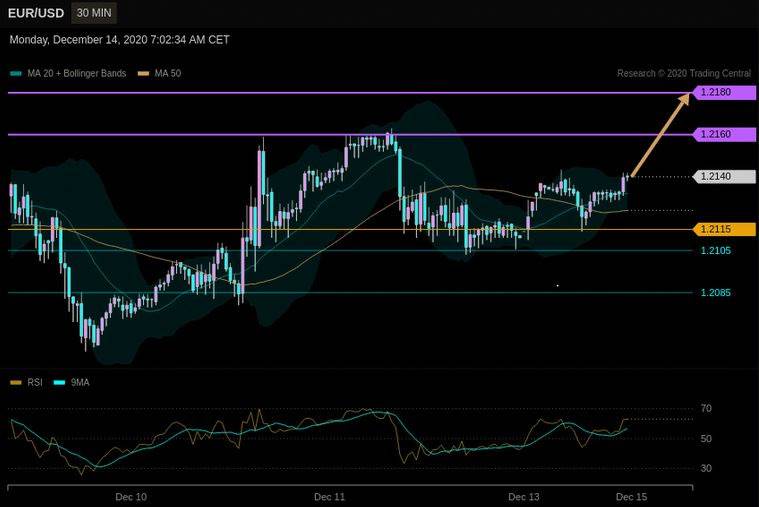The width and height of the screenshot is (759, 507).
Task: Click the MA 20 + Bollinger Bands label
Action: pos(76,74)
